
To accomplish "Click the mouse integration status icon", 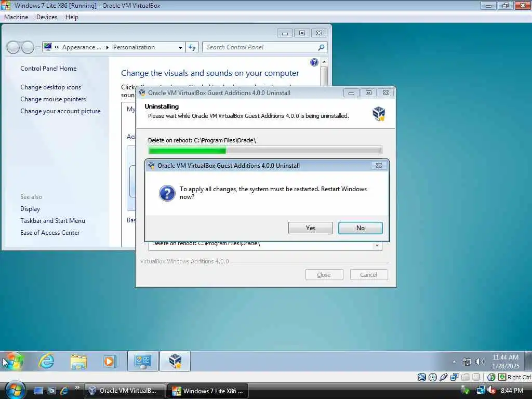I will pos(491,377).
